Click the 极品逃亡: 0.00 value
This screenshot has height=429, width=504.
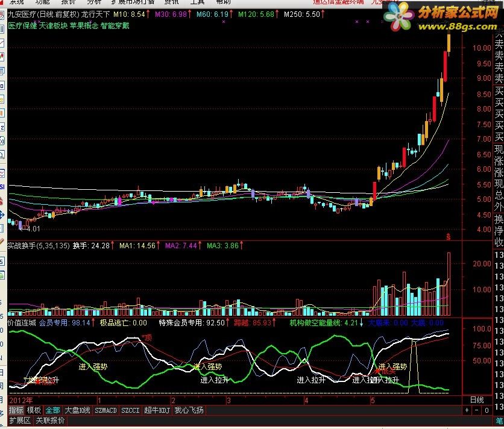[123, 322]
